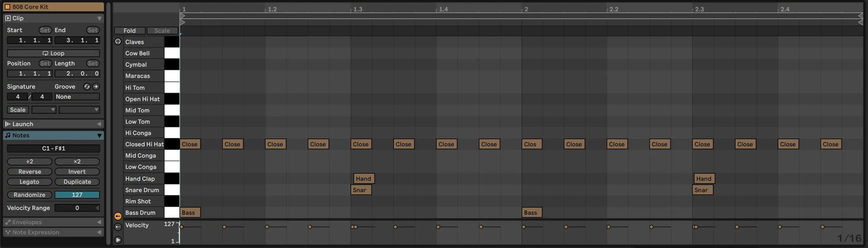Toggle the headphone MIDI preview icon
868x248 pixels.
pos(118,42)
